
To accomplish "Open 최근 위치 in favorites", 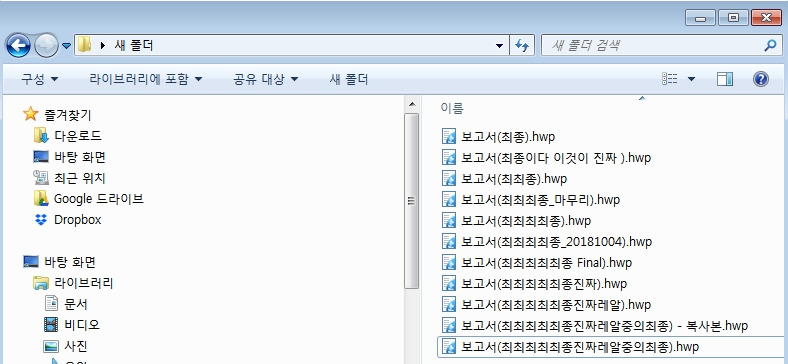I will (79, 178).
